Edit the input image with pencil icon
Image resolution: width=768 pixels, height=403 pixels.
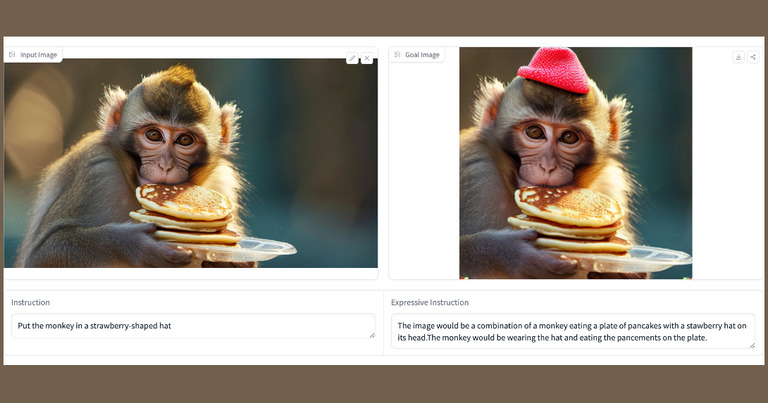[352, 58]
